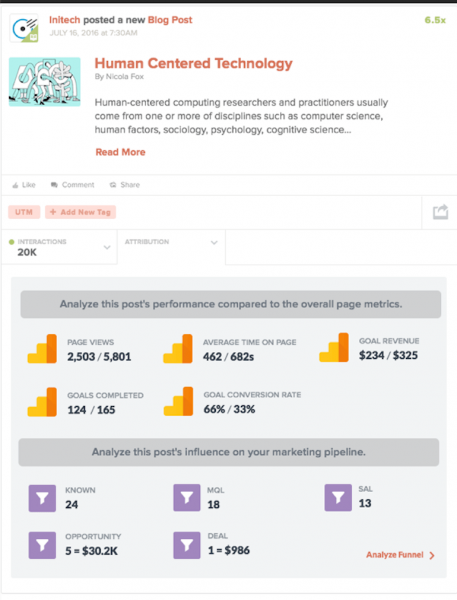Click the Page Views analytics icon
The image size is (457, 600).
coord(42,349)
